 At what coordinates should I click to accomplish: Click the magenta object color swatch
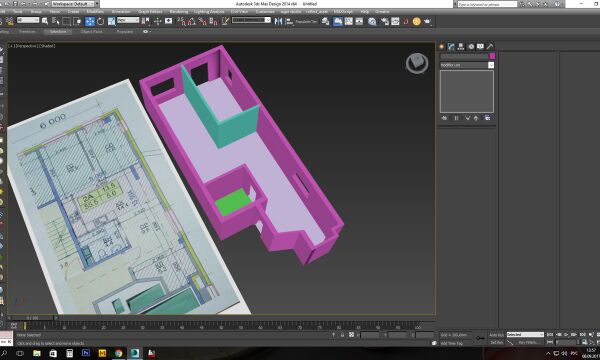tap(492, 56)
